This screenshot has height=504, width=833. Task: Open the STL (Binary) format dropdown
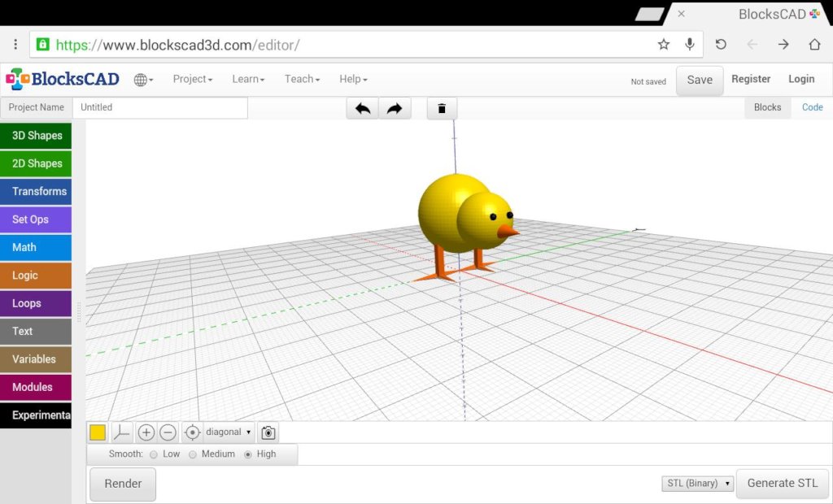click(x=697, y=484)
